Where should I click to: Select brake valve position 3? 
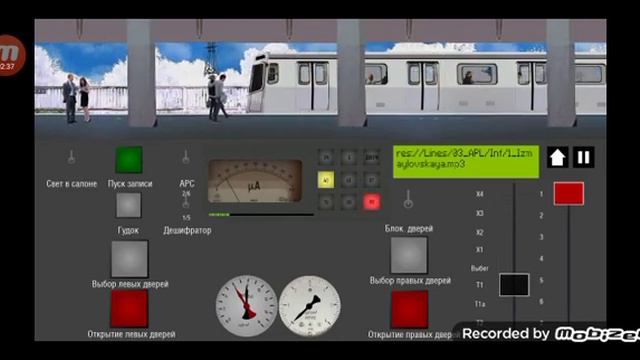pyautogui.click(x=541, y=237)
